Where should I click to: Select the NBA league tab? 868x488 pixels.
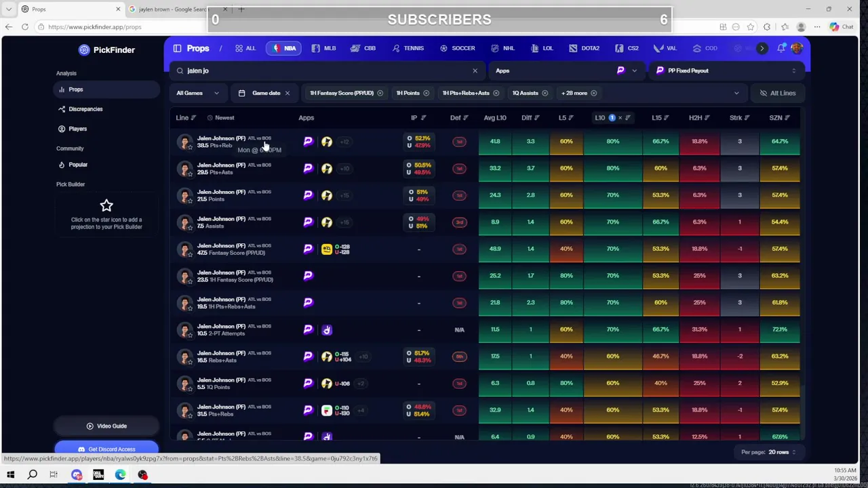coord(283,48)
